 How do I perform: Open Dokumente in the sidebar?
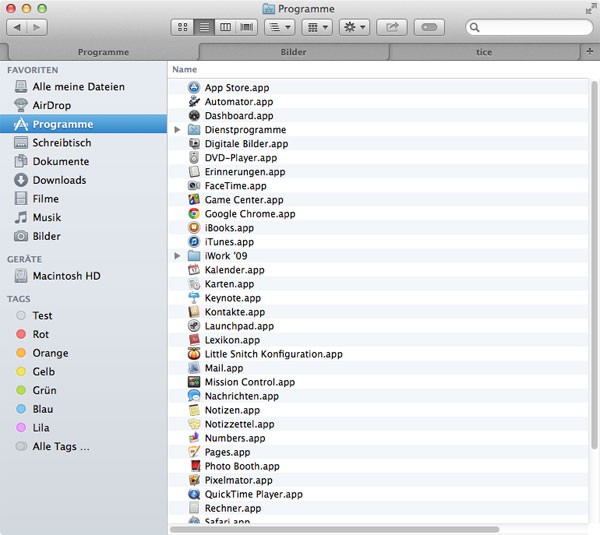coord(83,161)
